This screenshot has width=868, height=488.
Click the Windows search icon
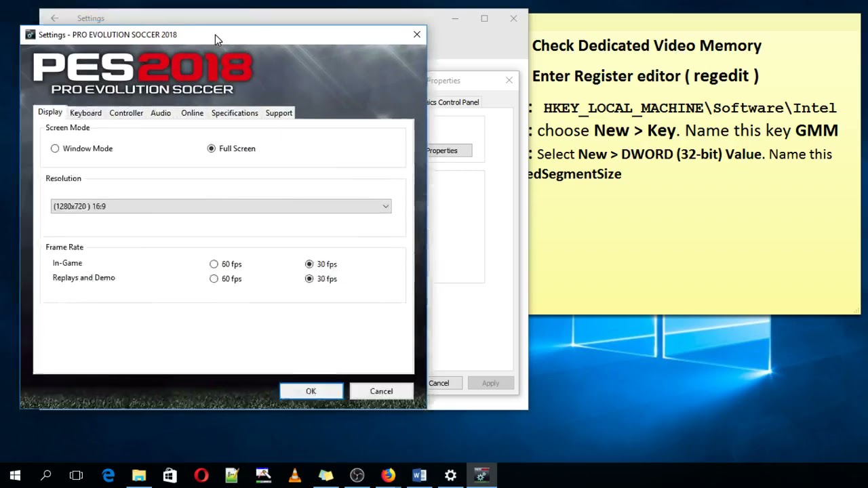45,474
